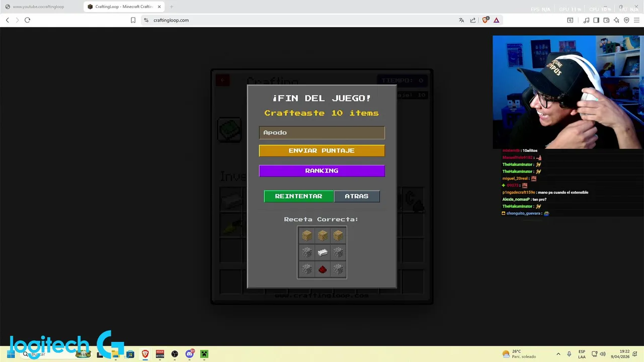
Task: Open the network tray icon
Action: pos(594,354)
